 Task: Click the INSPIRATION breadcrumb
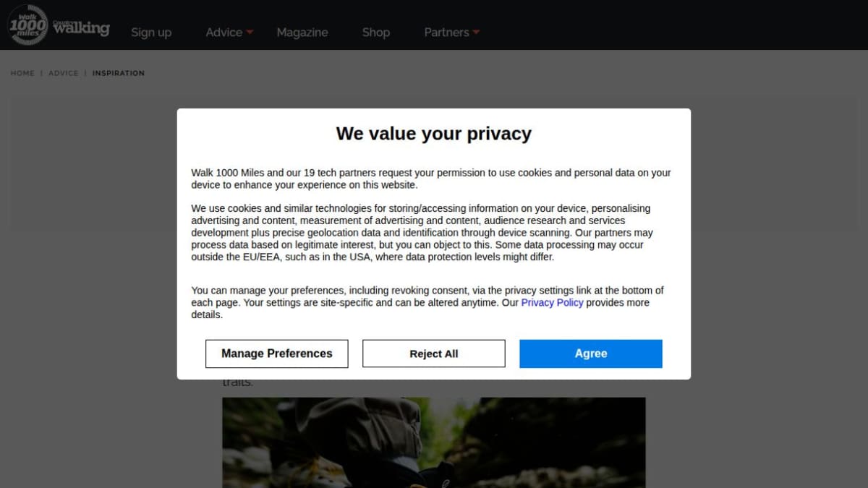tap(118, 73)
